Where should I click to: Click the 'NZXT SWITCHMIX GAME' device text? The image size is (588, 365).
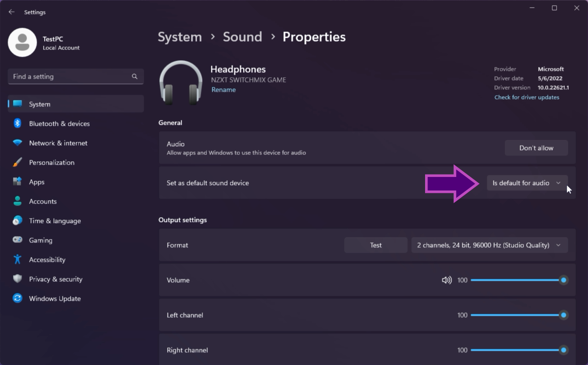(249, 80)
